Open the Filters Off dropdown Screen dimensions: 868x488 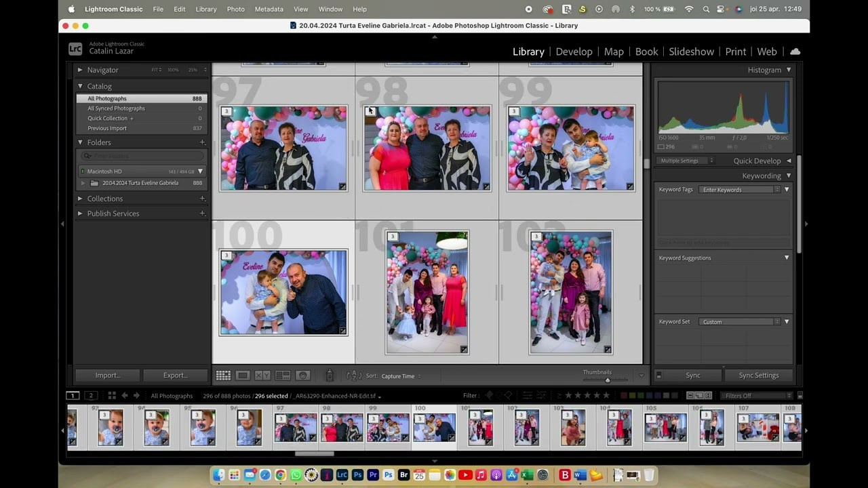pyautogui.click(x=756, y=395)
